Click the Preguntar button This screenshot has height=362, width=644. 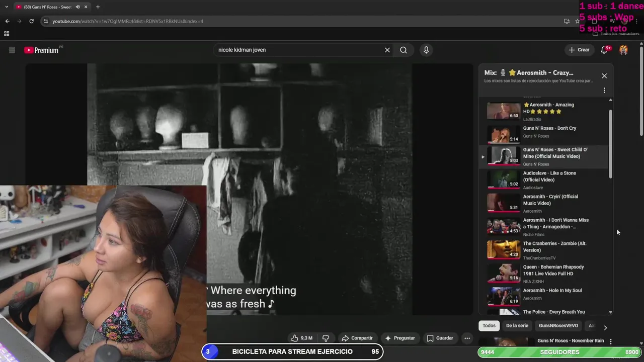pyautogui.click(x=400, y=338)
